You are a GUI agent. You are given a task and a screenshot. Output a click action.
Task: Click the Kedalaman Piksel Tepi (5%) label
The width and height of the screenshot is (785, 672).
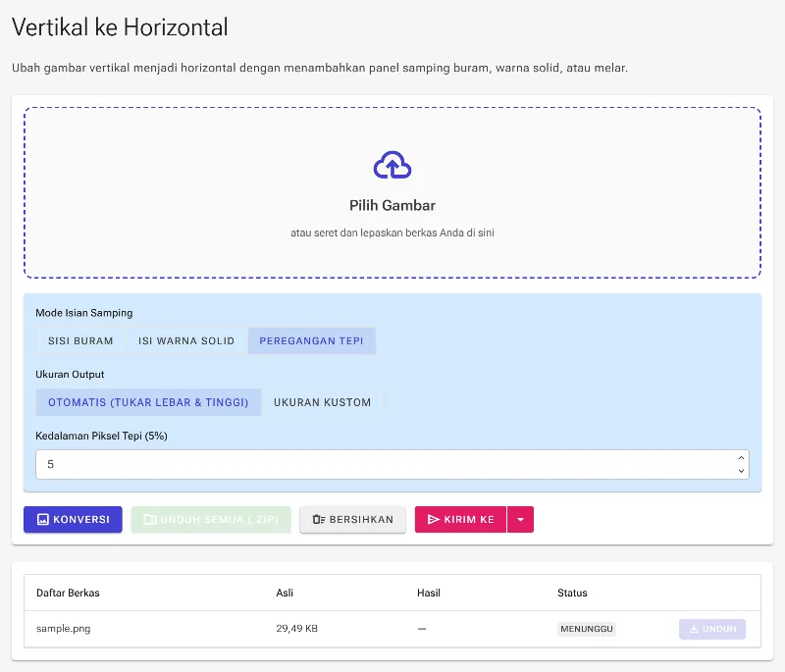(102, 437)
